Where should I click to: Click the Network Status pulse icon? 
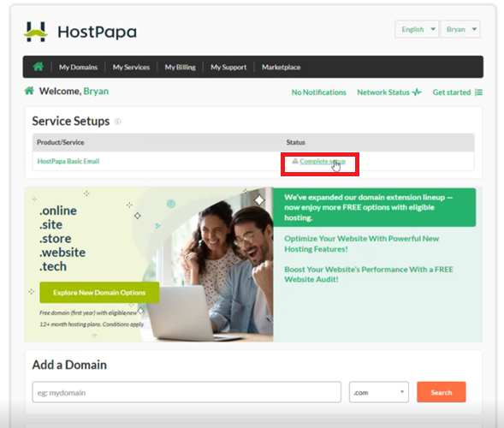[x=417, y=92]
